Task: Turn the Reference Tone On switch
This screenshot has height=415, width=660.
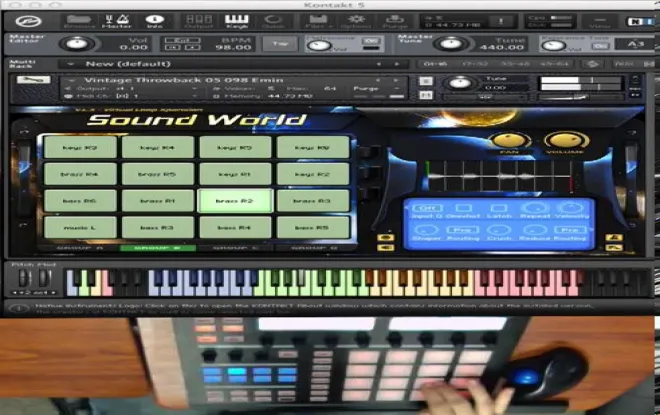Action: [x=600, y=46]
